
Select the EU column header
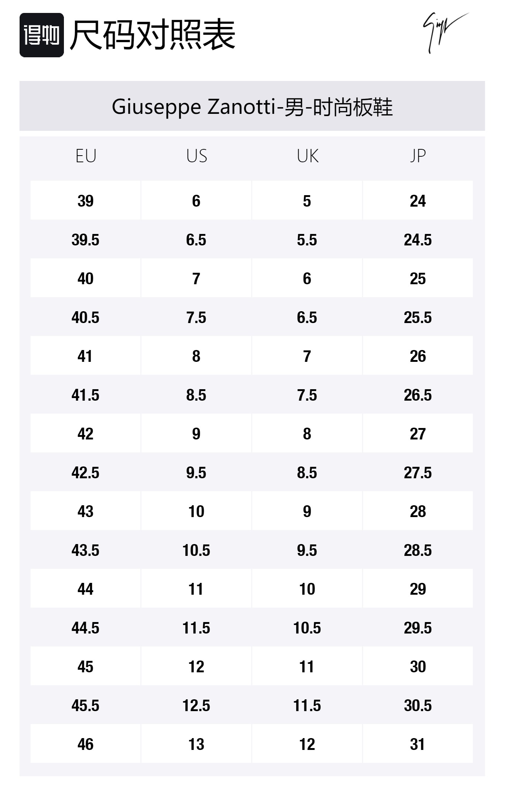pos(86,156)
